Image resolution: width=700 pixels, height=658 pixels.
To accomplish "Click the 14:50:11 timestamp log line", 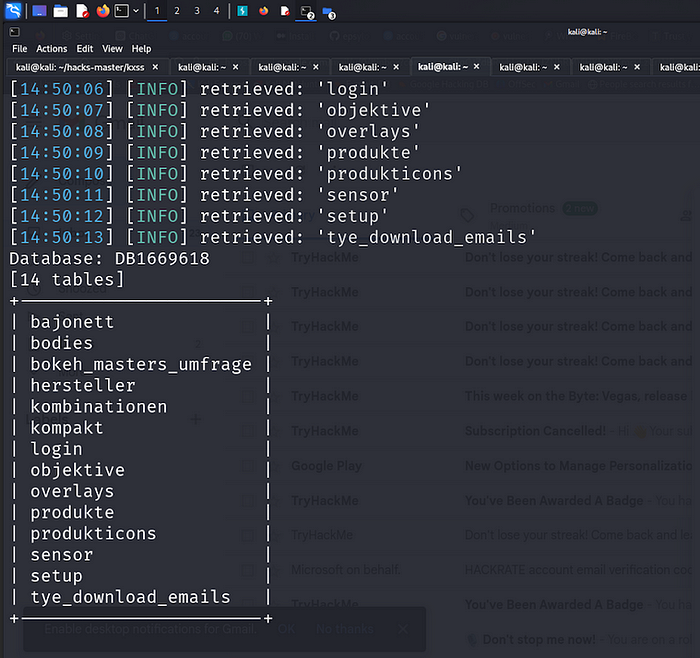I will pos(204,195).
